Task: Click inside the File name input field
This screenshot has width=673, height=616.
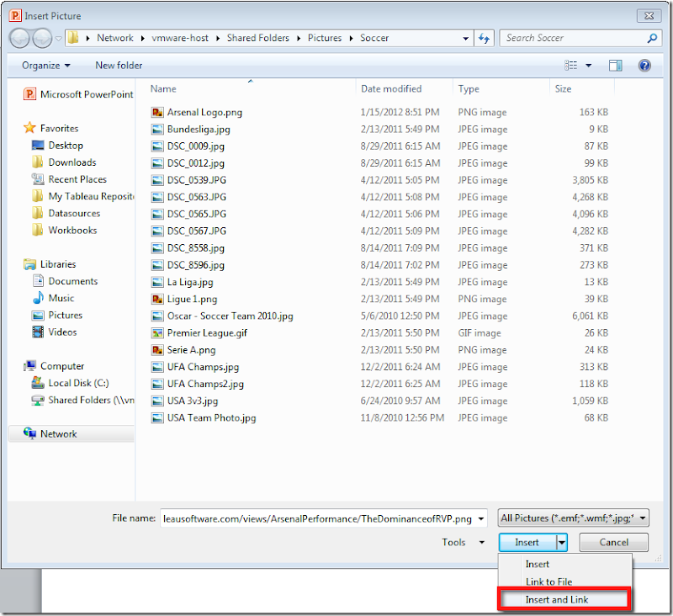Action: click(x=319, y=518)
